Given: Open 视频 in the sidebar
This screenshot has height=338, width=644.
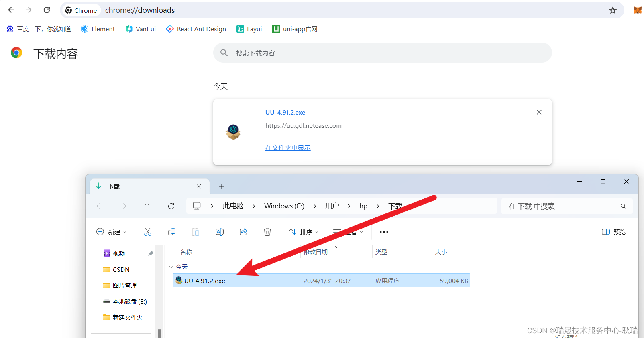Looking at the screenshot, I should 119,253.
